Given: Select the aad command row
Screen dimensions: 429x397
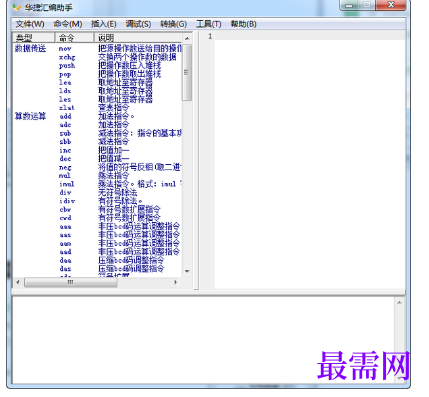Looking at the screenshot, I should (97, 252).
